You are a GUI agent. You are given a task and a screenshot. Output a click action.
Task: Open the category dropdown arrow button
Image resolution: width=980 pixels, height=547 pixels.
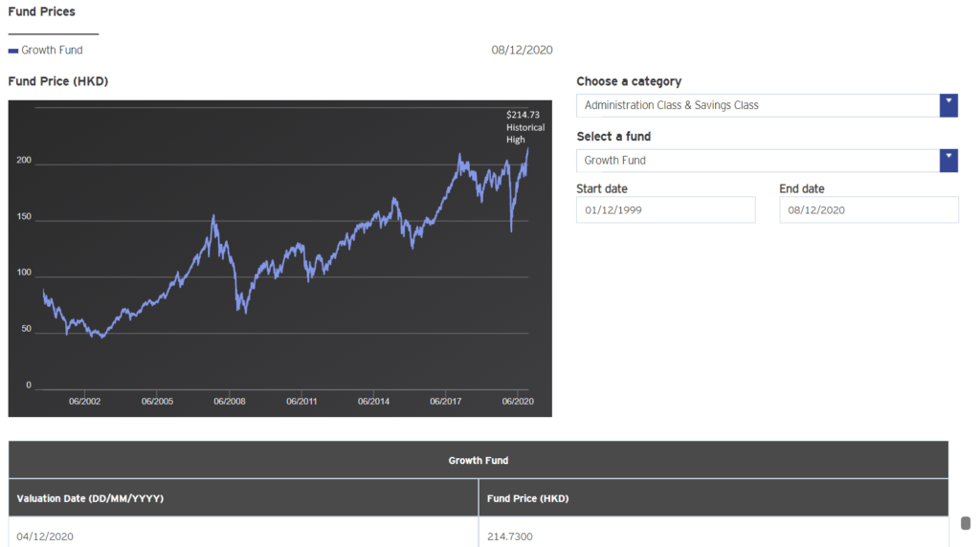948,105
